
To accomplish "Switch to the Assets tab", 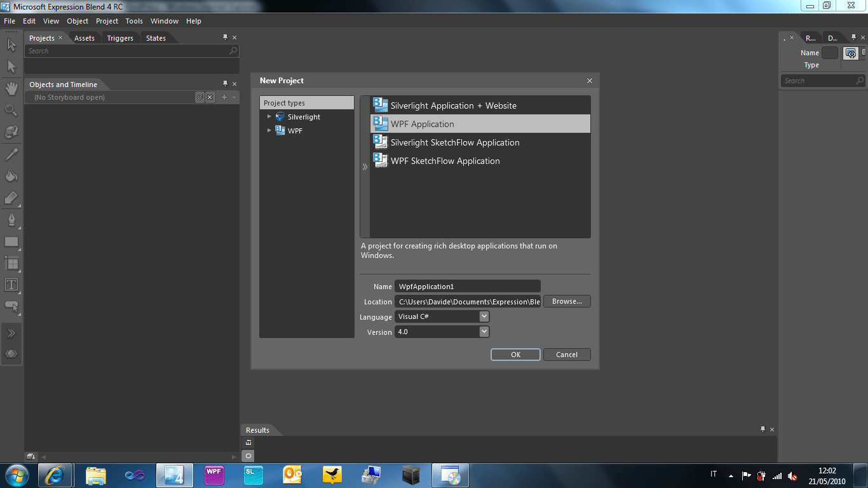I will pos(84,37).
